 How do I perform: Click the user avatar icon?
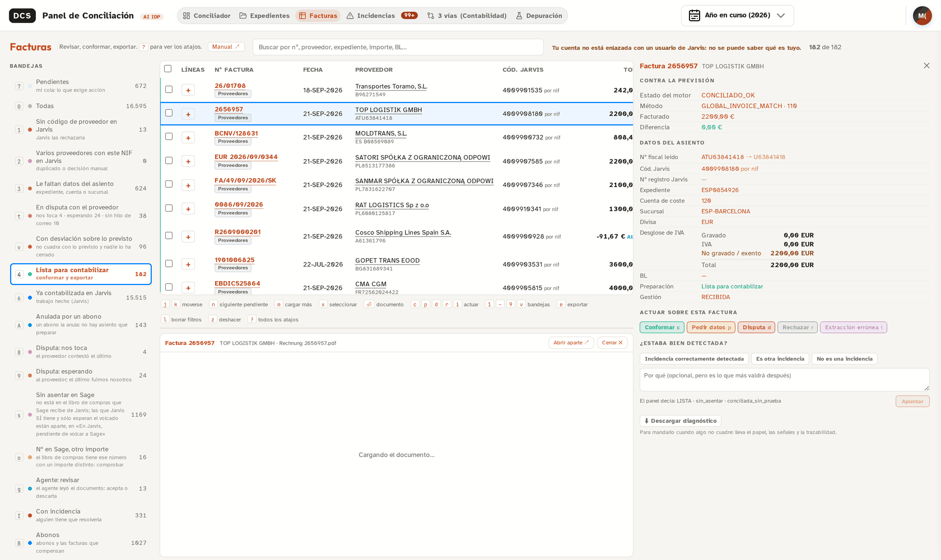[922, 16]
